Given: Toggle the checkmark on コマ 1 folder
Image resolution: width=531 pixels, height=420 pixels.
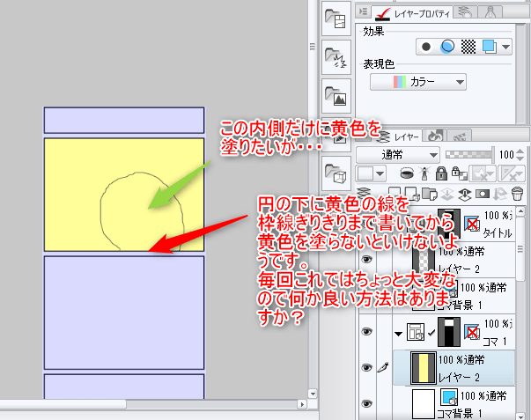Looking at the screenshot, I should [x=431, y=333].
